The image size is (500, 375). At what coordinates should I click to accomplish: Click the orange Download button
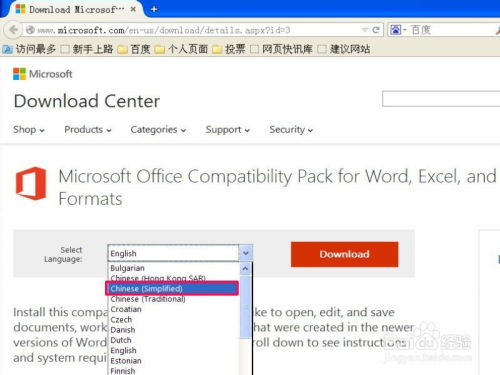click(x=344, y=254)
